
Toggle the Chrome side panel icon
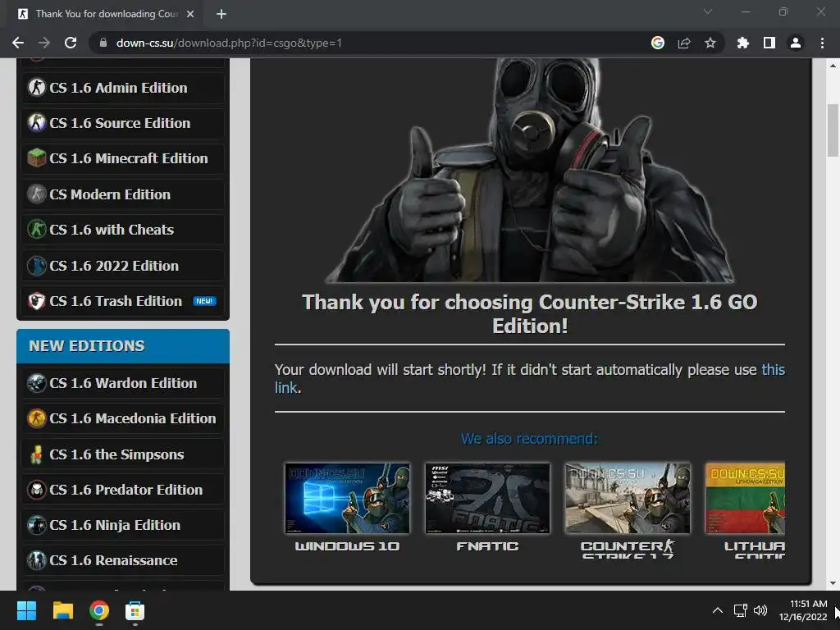tap(769, 43)
